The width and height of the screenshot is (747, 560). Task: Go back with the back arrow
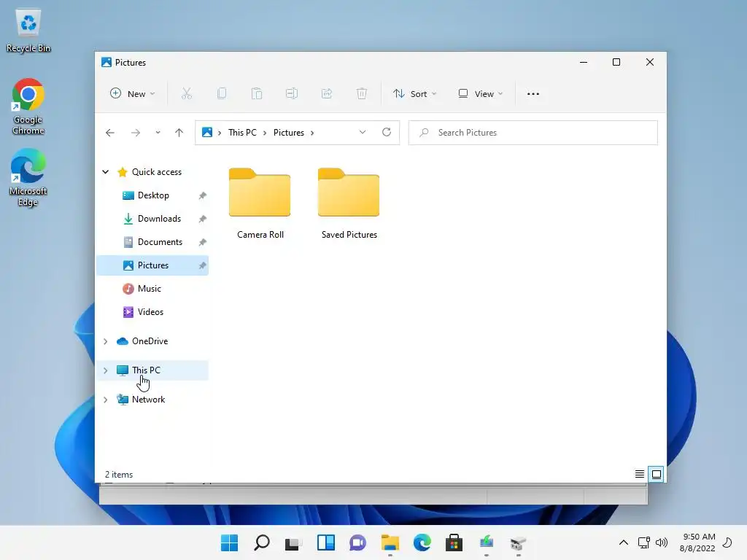110,133
